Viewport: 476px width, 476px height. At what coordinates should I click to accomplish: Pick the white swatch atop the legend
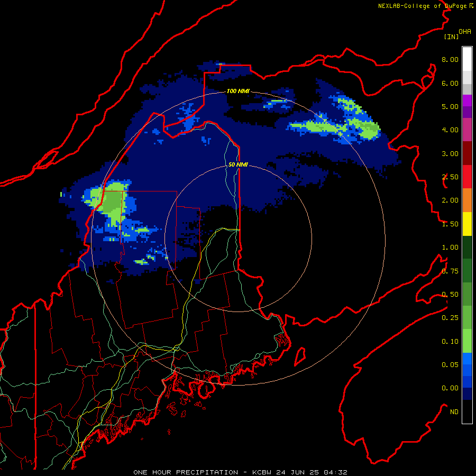[x=467, y=59]
